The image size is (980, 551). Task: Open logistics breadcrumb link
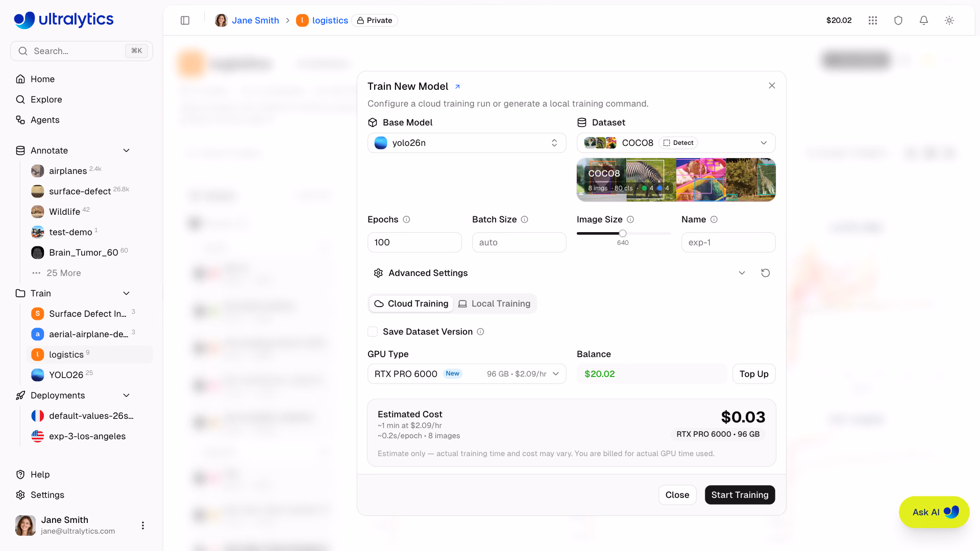(330, 20)
